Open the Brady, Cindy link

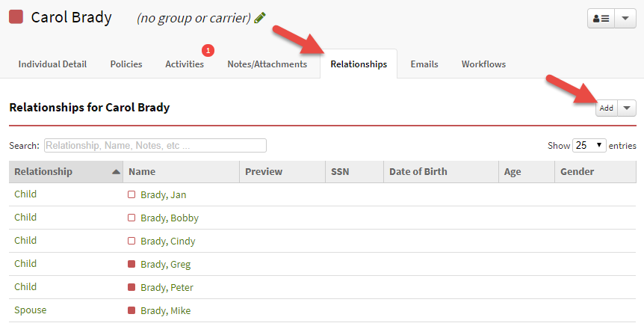(x=168, y=241)
